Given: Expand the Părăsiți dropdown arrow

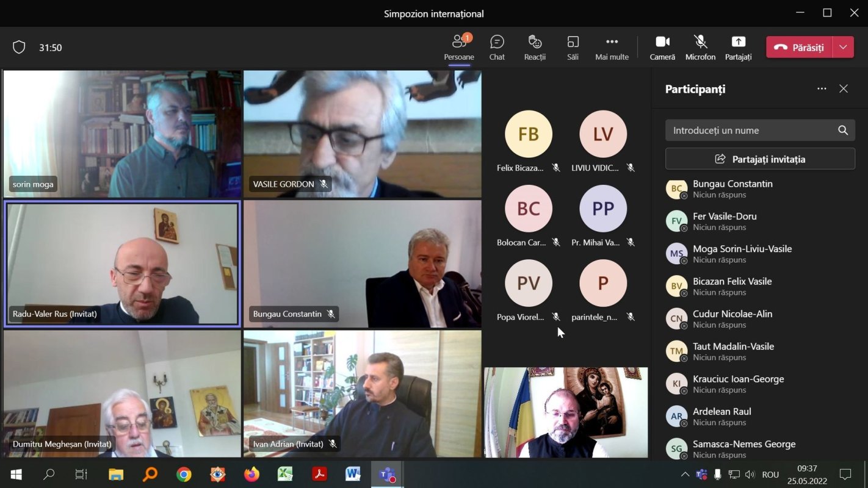Looking at the screenshot, I should pyautogui.click(x=843, y=48).
